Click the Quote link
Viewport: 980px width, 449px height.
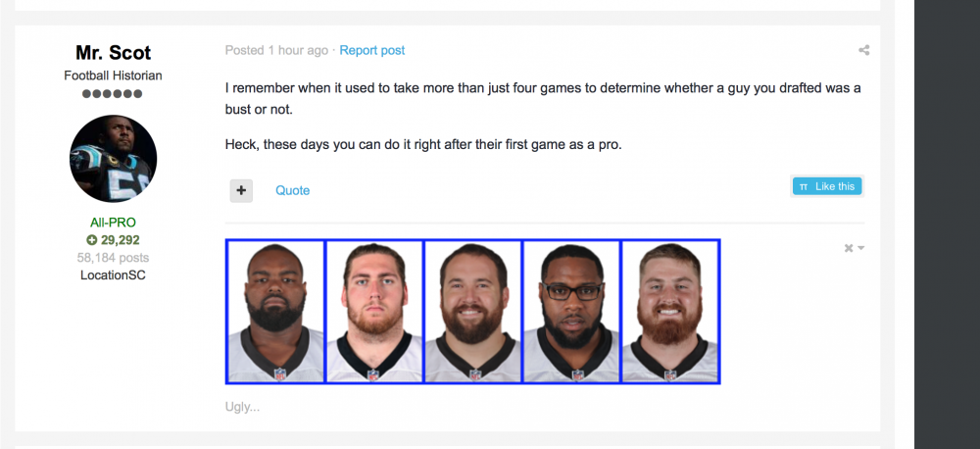[x=292, y=190]
